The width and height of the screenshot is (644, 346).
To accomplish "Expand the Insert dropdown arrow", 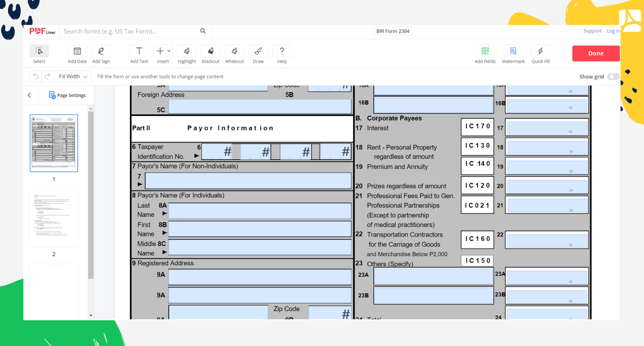I will point(169,51).
